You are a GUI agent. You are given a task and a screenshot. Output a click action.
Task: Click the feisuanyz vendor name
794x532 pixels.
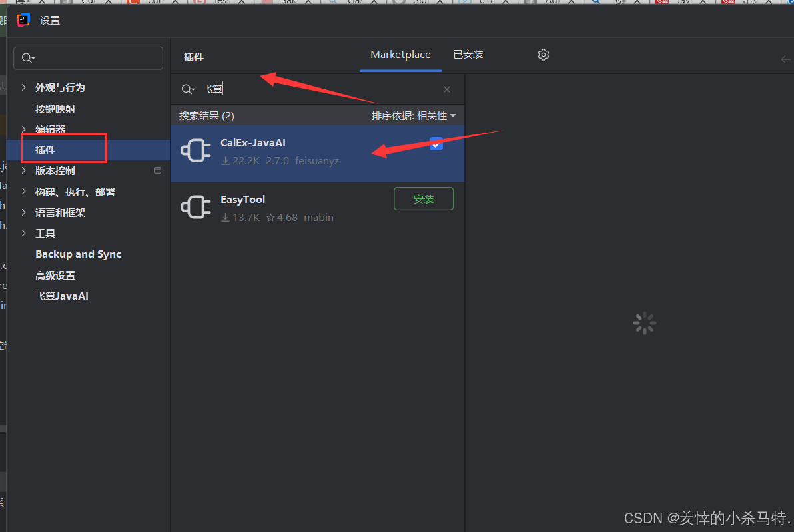317,161
